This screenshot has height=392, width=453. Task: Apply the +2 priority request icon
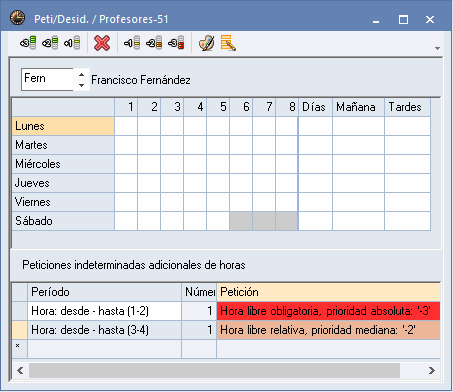pos(50,43)
